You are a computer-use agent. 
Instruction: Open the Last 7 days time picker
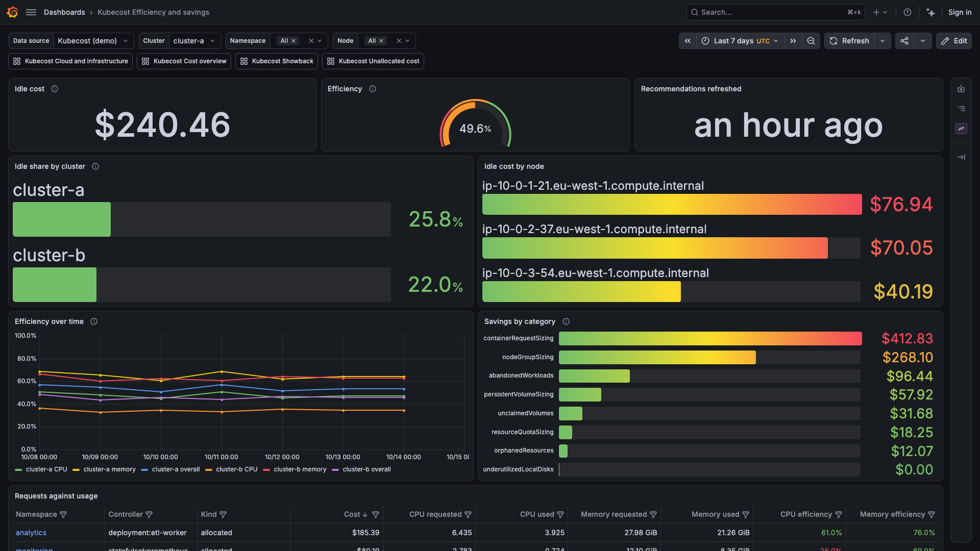pos(740,41)
